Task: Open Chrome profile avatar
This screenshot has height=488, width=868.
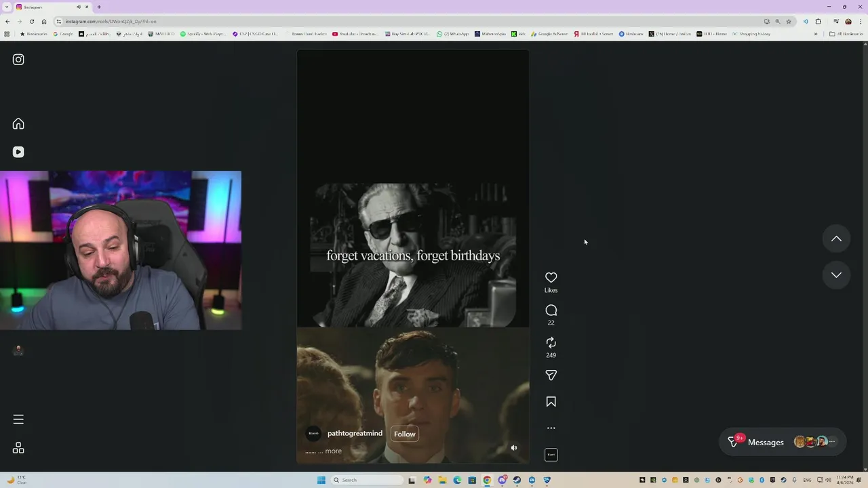Action: 848,21
